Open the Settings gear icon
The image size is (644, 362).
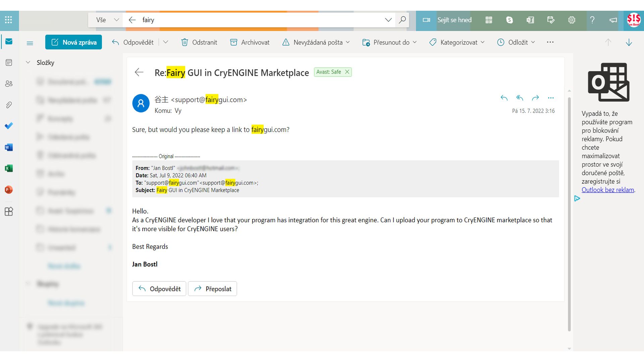(x=572, y=20)
